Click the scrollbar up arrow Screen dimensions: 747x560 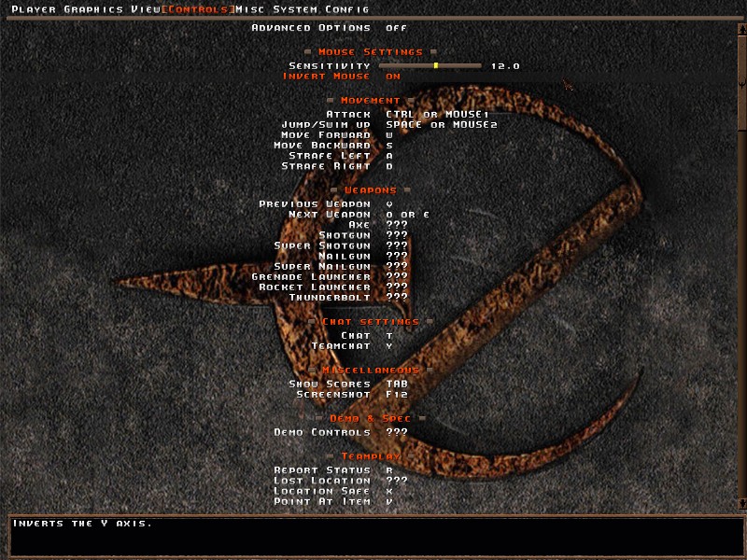pyautogui.click(x=741, y=29)
